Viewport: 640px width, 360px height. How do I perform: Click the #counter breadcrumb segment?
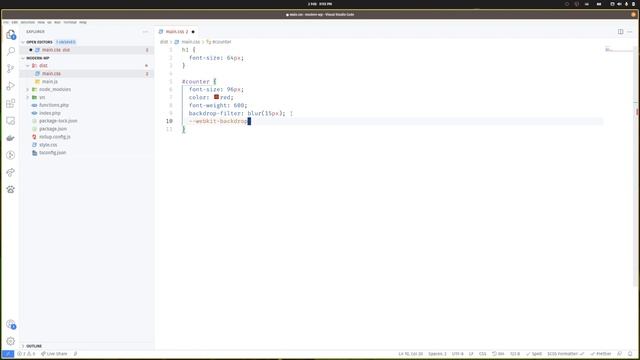point(219,42)
